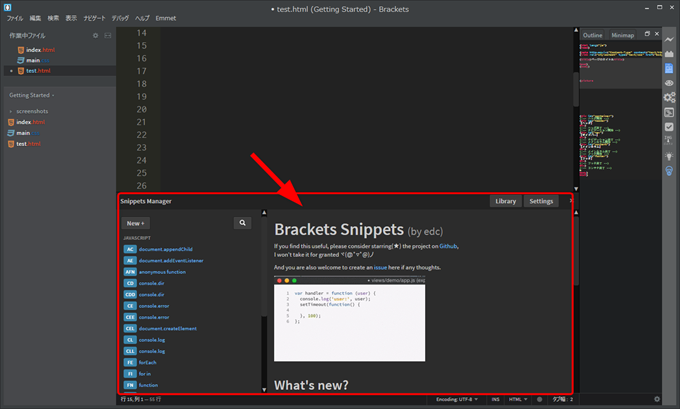The image size is (680, 409).
Task: Click the split view icon in working files
Action: (108, 36)
